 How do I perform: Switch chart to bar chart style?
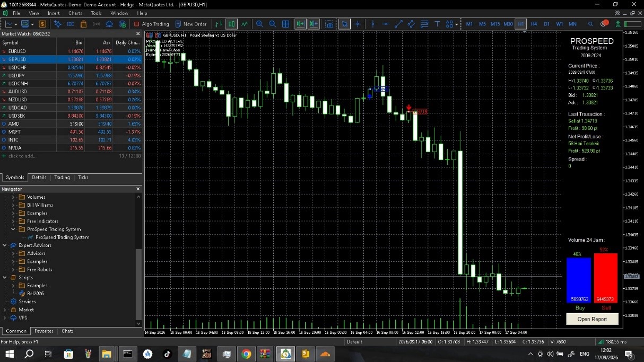point(219,24)
